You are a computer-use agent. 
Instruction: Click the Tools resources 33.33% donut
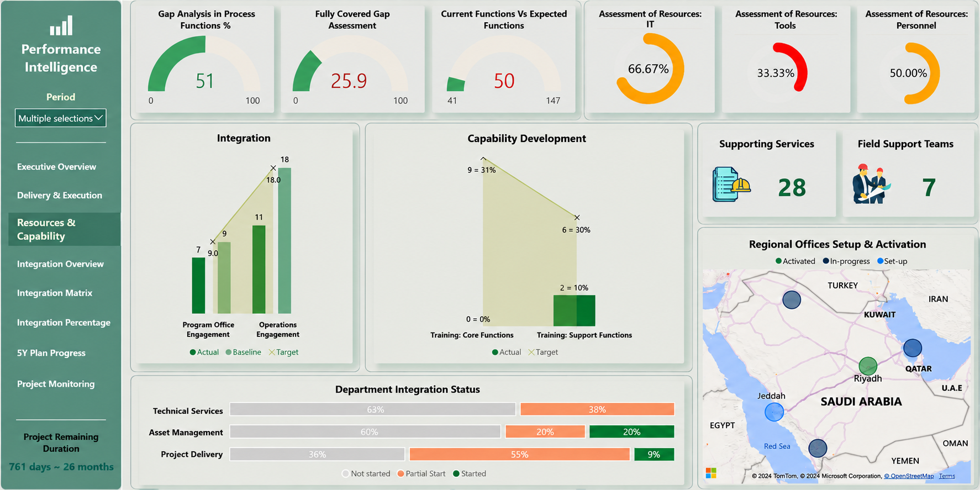click(777, 73)
